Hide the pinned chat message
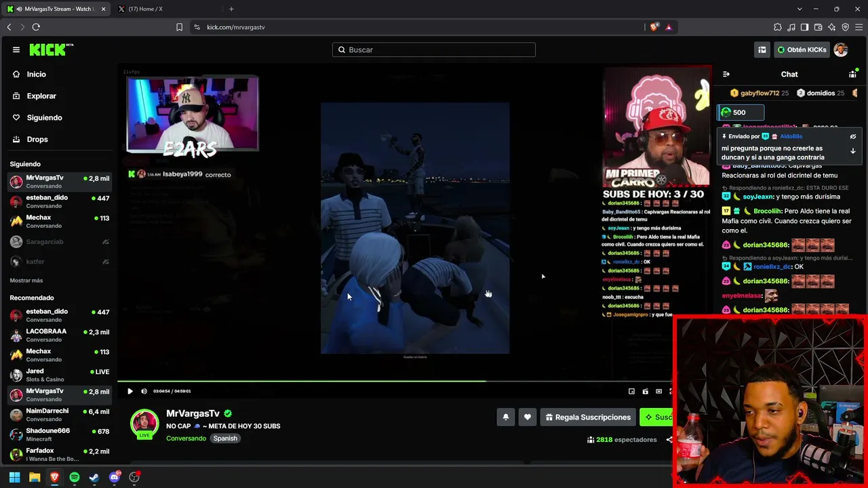Image resolution: width=868 pixels, height=488 pixels. (x=853, y=136)
